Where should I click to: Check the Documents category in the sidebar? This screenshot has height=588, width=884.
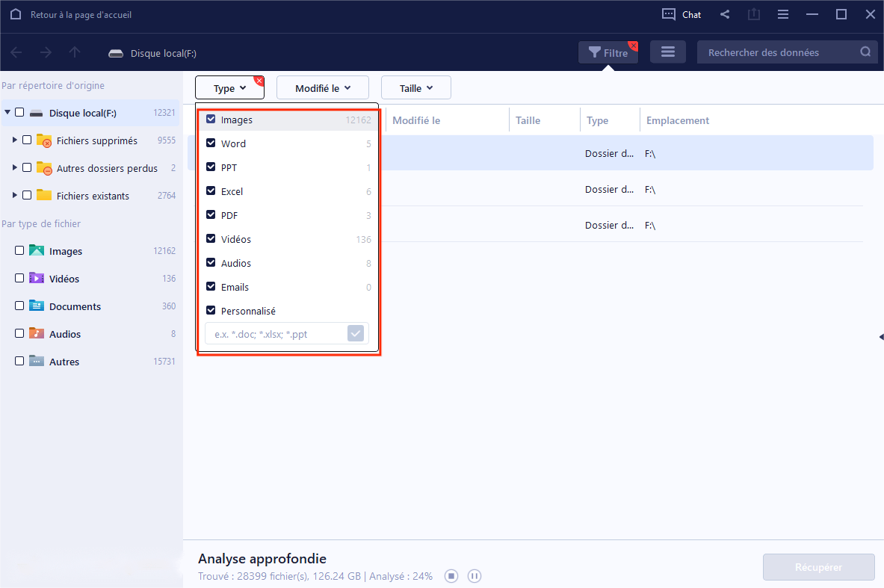coord(19,306)
